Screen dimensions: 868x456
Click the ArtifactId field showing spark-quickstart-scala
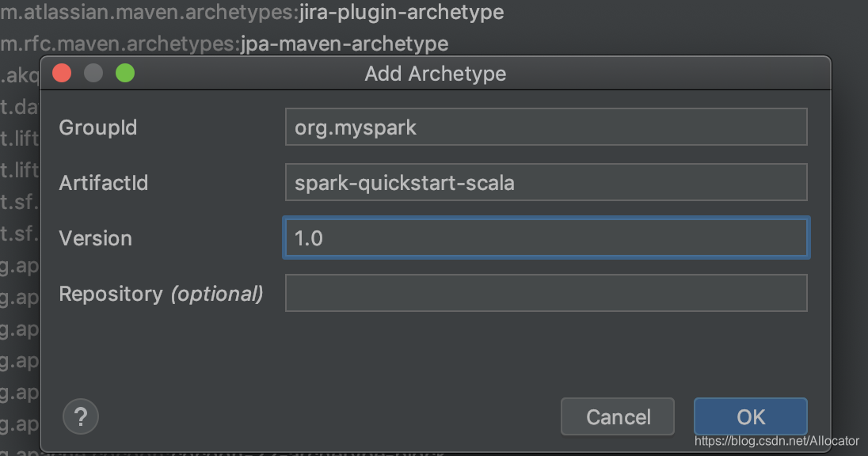[546, 182]
